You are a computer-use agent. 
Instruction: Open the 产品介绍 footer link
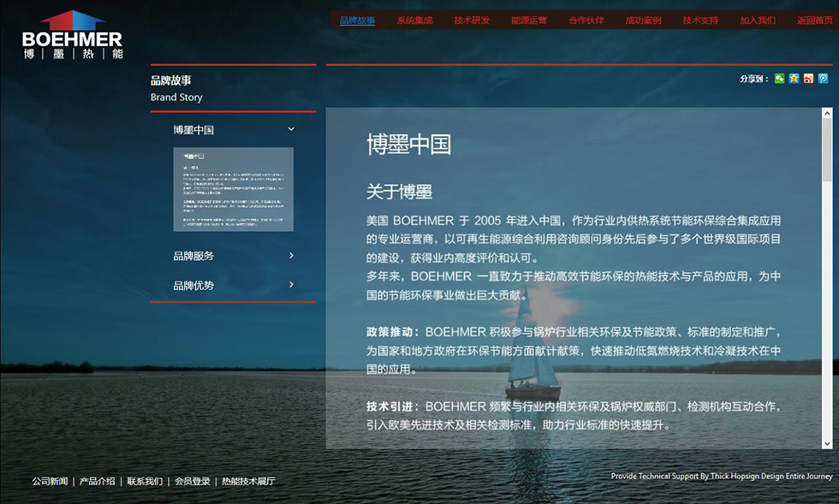(98, 481)
